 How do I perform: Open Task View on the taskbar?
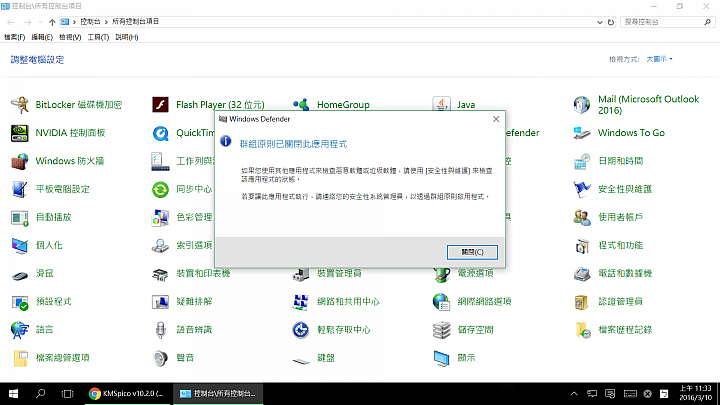pyautogui.click(x=68, y=394)
